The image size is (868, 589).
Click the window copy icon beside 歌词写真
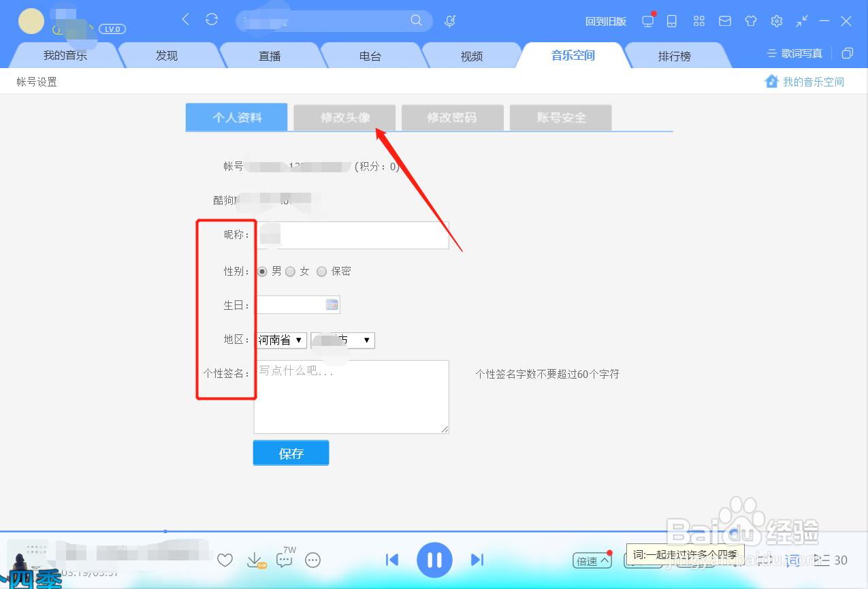(848, 53)
